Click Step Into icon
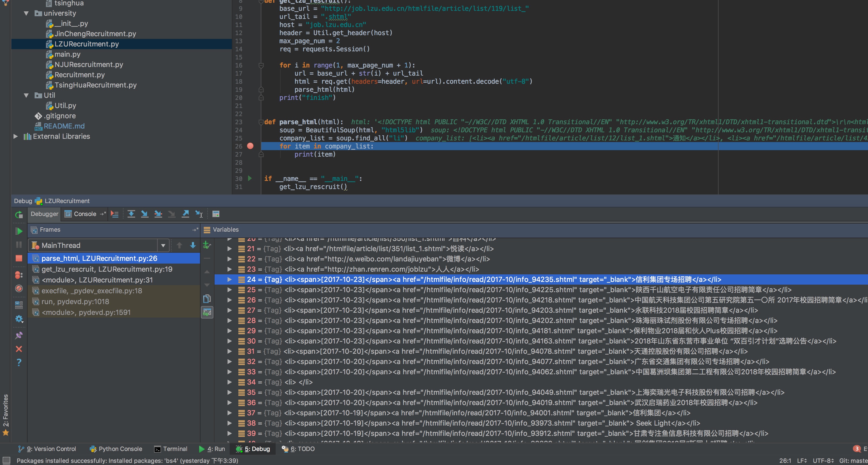The width and height of the screenshot is (868, 465). [x=145, y=214]
